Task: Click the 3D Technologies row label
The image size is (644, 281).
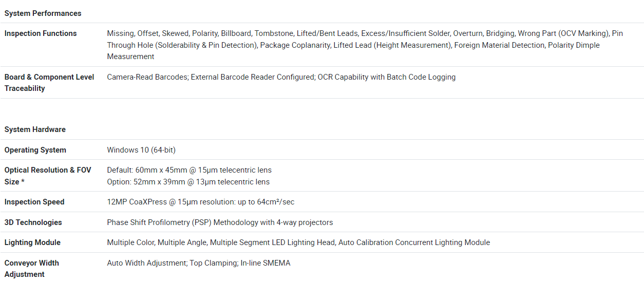Action: tap(33, 222)
